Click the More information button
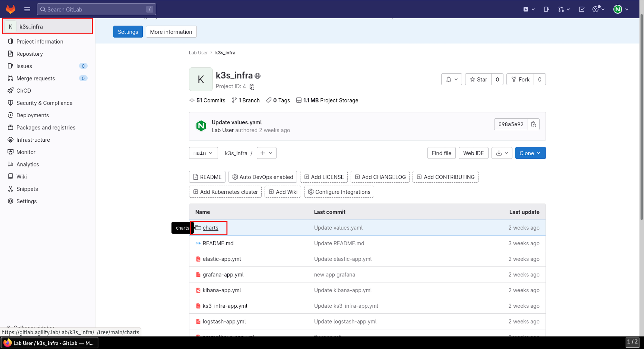 click(171, 32)
